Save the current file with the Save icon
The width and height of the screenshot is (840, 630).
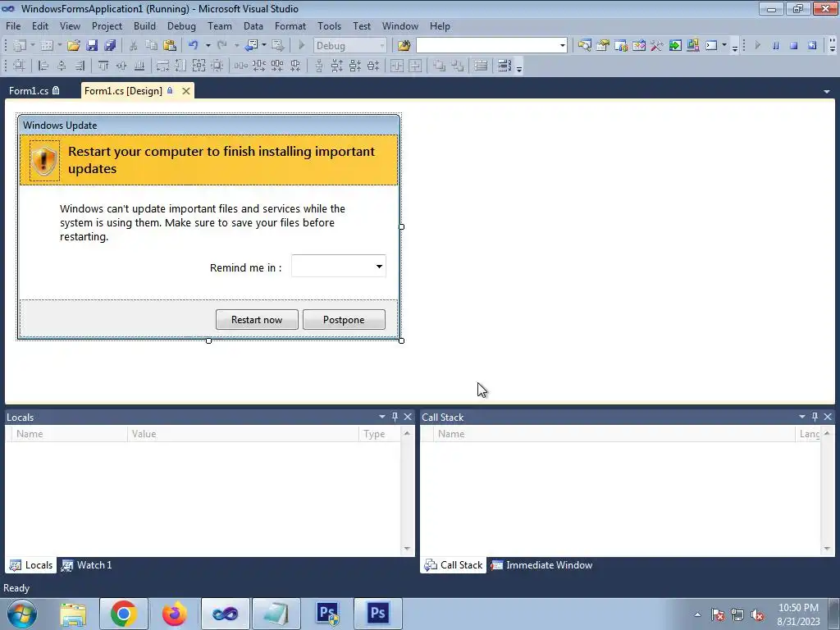[x=92, y=46]
